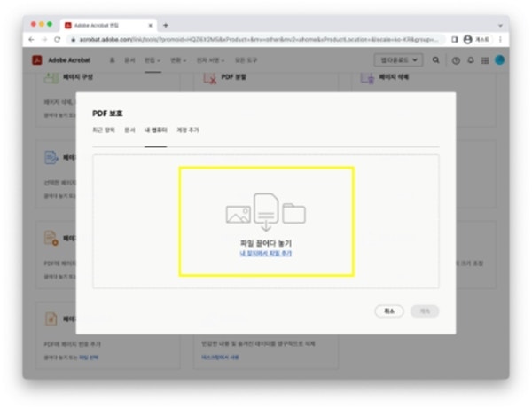Select the 계정 추가 tab in dialog
Viewport: 532px width, 409px height.
(x=188, y=130)
